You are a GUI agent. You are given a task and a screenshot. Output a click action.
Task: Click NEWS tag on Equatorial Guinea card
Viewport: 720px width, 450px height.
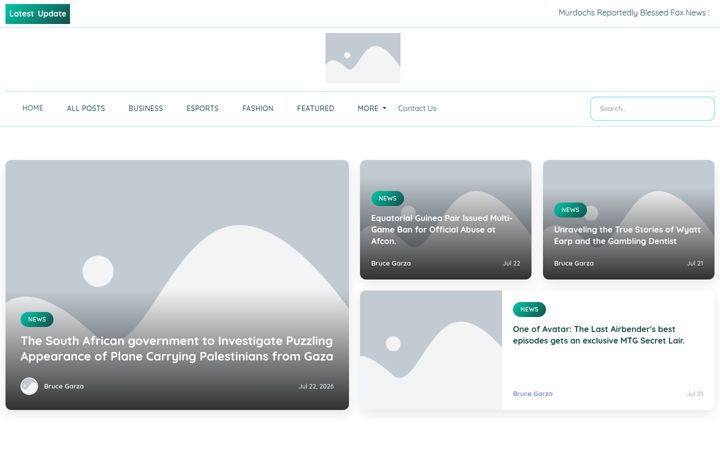click(x=388, y=198)
